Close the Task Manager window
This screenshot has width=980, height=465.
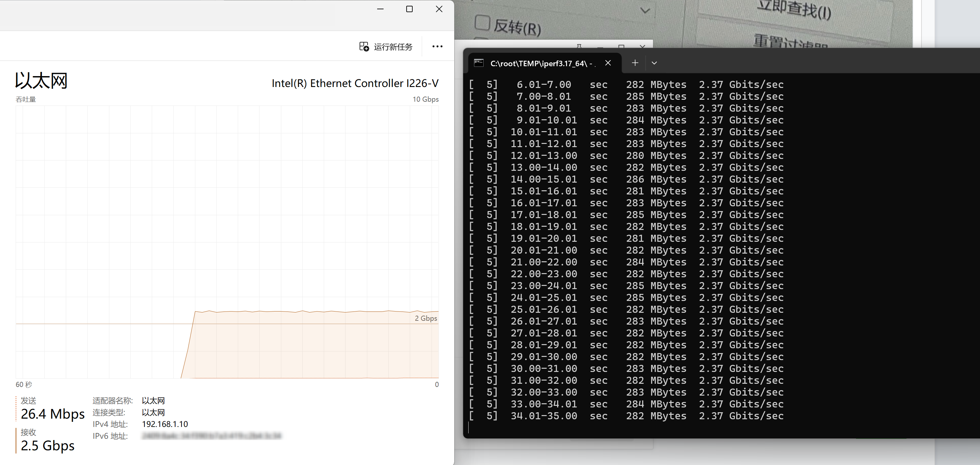pyautogui.click(x=439, y=9)
